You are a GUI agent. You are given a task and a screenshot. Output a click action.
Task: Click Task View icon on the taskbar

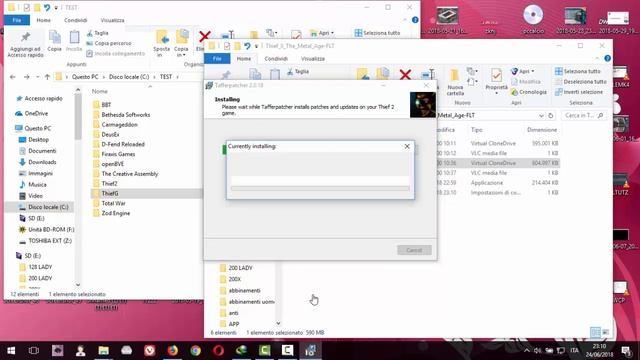pos(34,350)
